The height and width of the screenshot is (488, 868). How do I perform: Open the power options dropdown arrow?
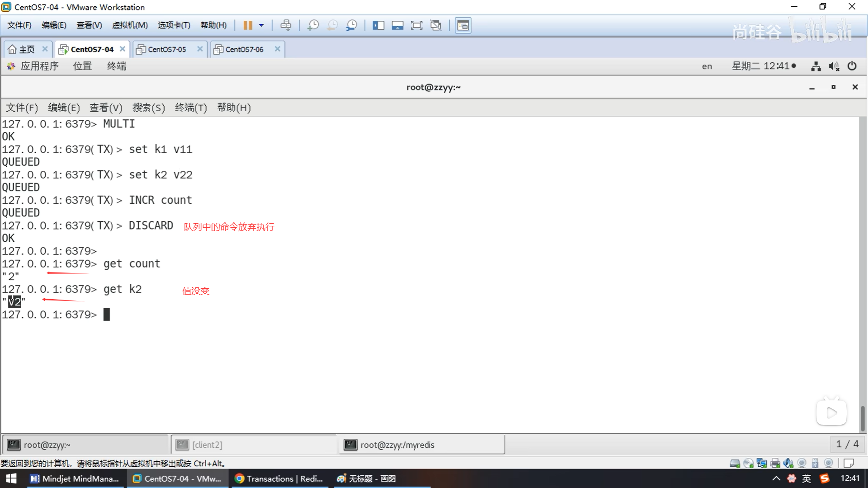pyautogui.click(x=261, y=25)
